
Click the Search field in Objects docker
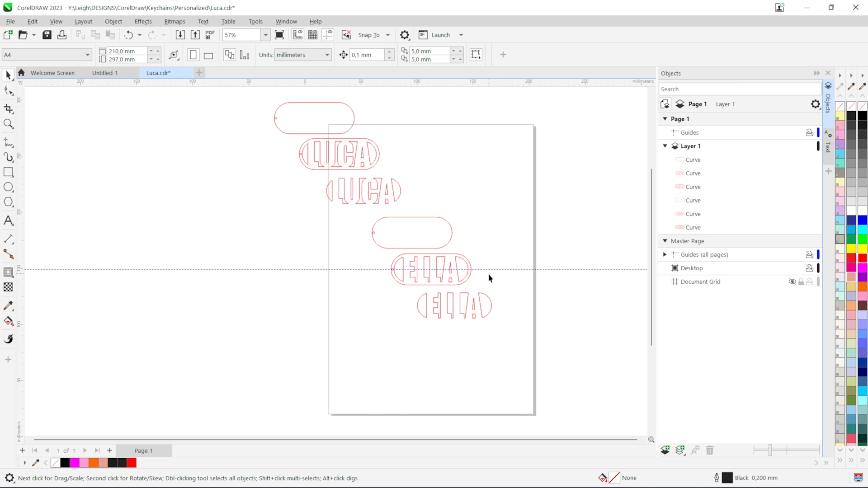(740, 89)
